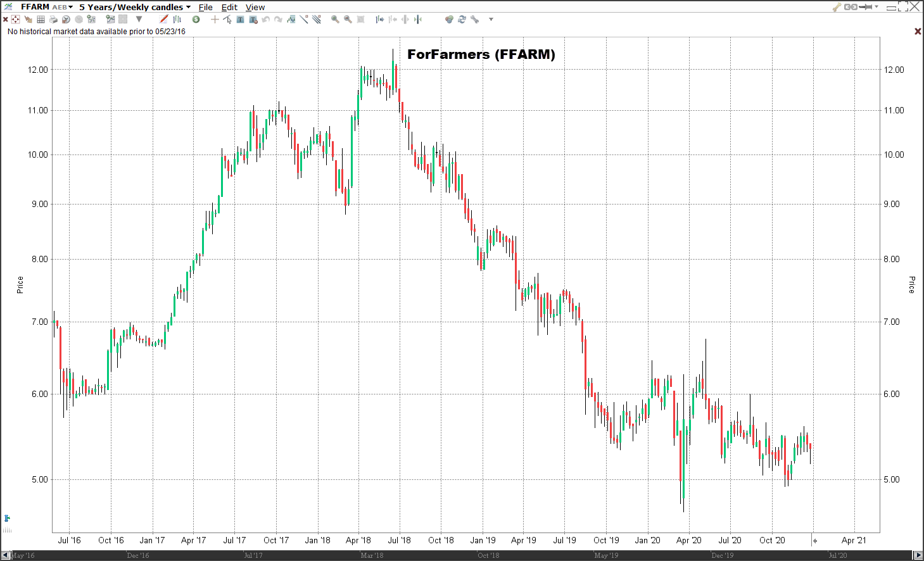Click the 'No historical market data available' message
The image size is (924, 561).
point(96,32)
